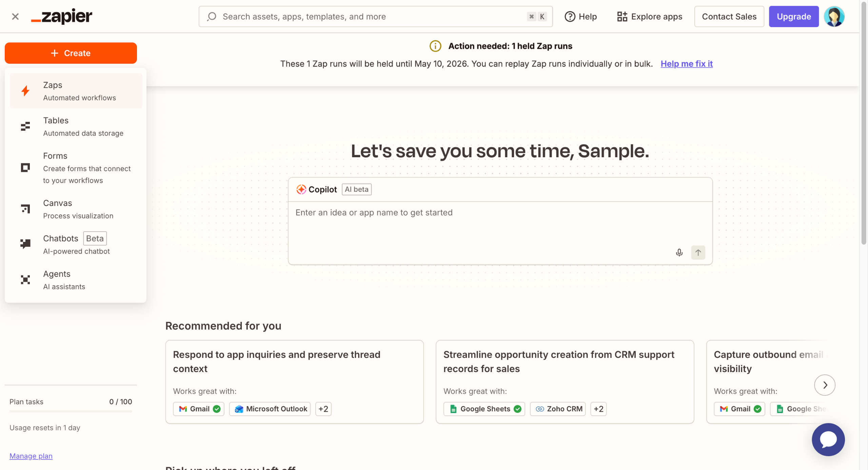
Task: Select the Canvas process visualization icon
Action: click(x=25, y=209)
